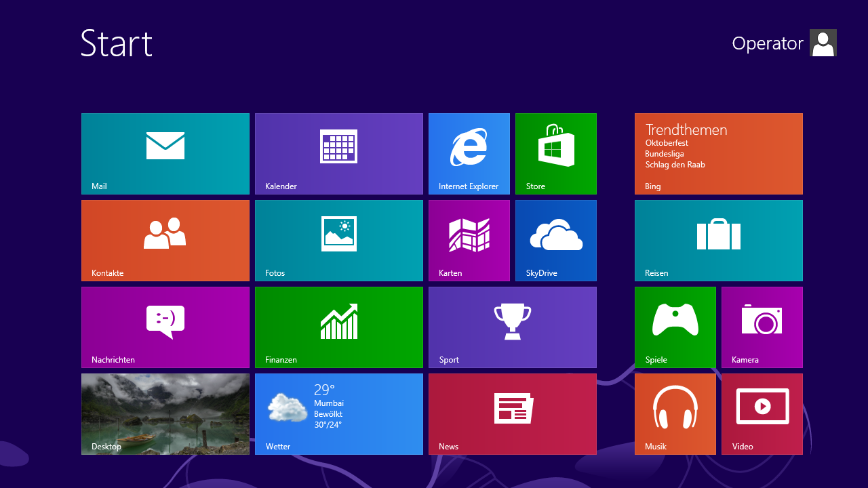Open the Nachrichten chat bubble icon
868x488 pixels.
tap(165, 322)
